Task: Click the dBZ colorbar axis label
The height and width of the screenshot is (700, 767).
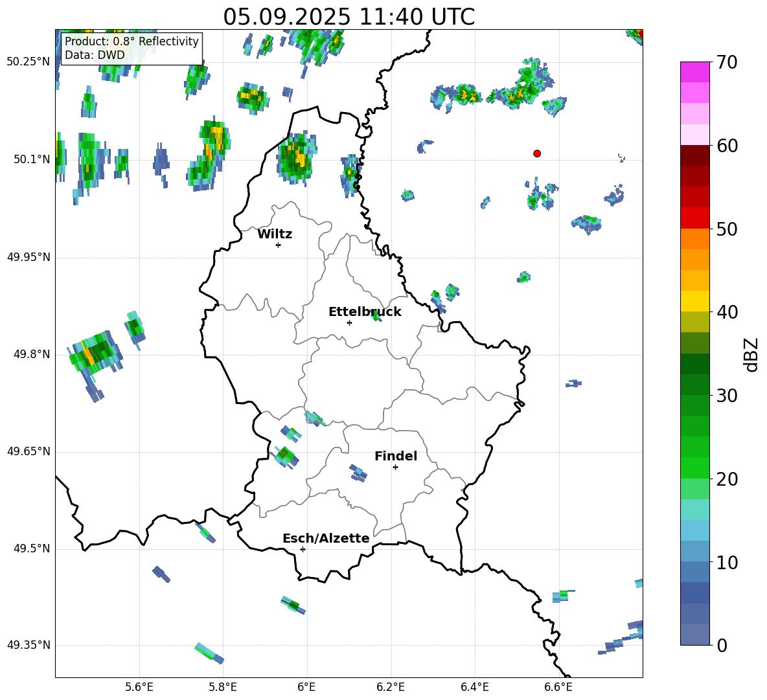Action: pyautogui.click(x=752, y=354)
